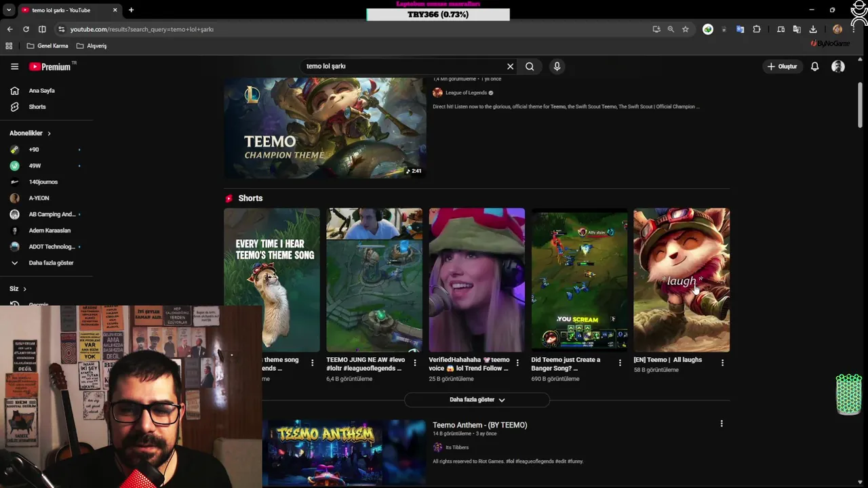This screenshot has height=488, width=868.
Task: Open the zoom magnifier in address bar
Action: click(x=671, y=29)
